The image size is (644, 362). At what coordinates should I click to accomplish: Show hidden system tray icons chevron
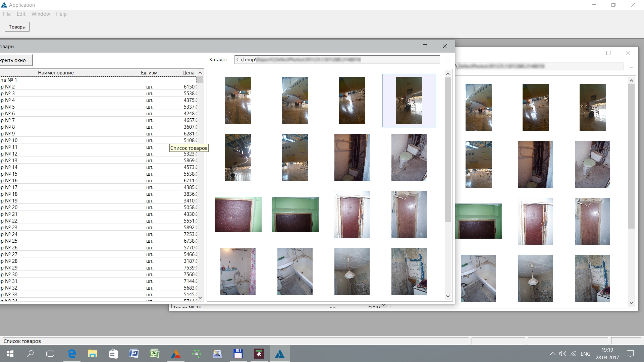(x=552, y=354)
